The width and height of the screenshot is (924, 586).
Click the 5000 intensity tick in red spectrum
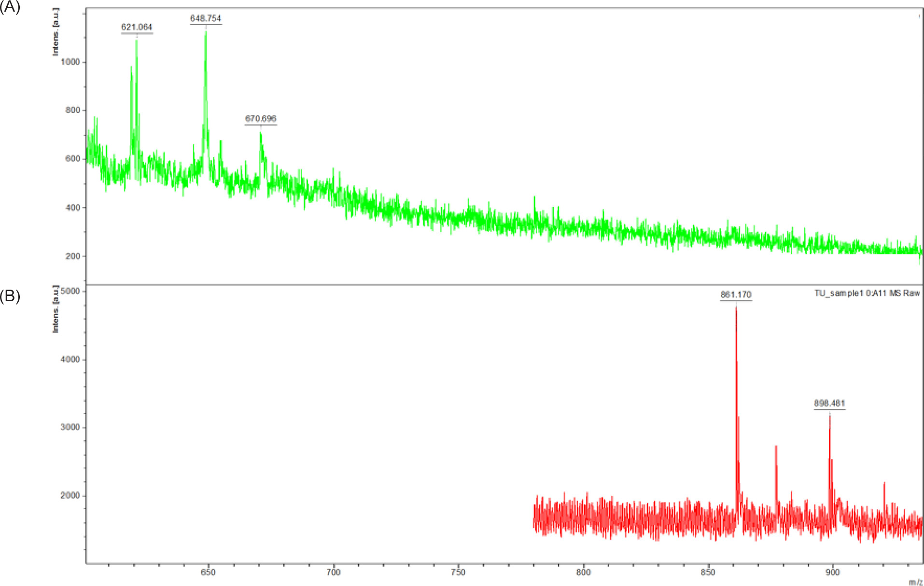pyautogui.click(x=70, y=291)
